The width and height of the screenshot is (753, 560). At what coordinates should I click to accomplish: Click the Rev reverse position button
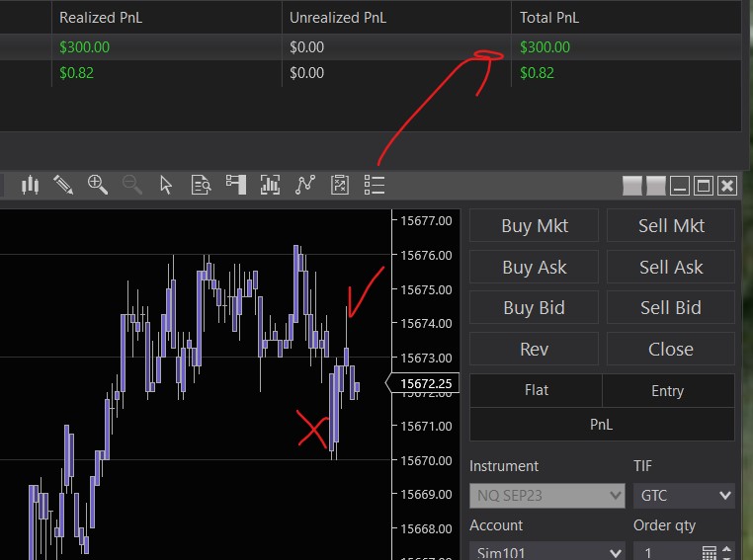[534, 349]
